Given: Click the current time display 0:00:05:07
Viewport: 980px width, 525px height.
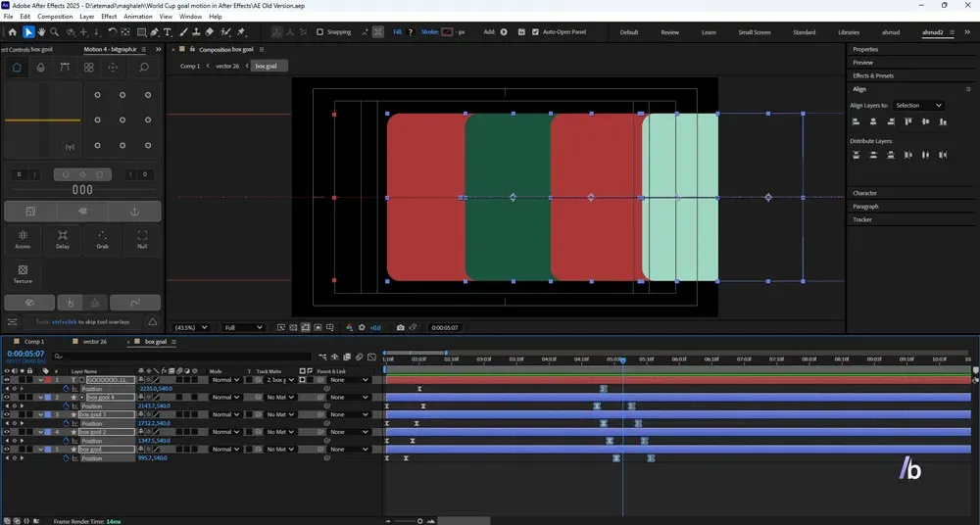Looking at the screenshot, I should point(25,354).
